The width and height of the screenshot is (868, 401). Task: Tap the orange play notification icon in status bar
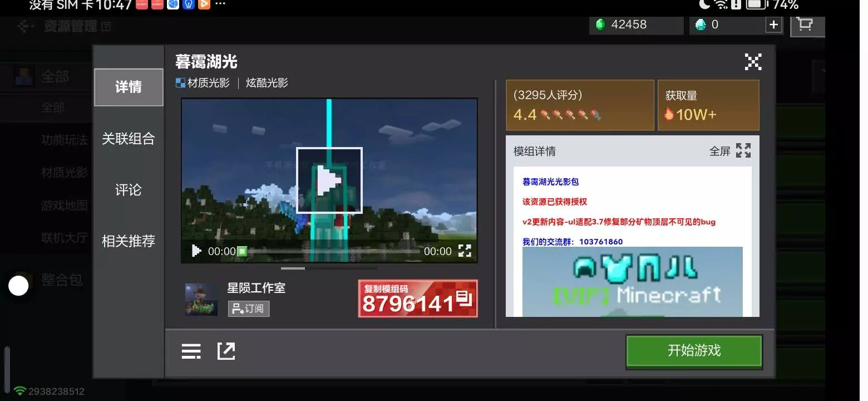204,4
